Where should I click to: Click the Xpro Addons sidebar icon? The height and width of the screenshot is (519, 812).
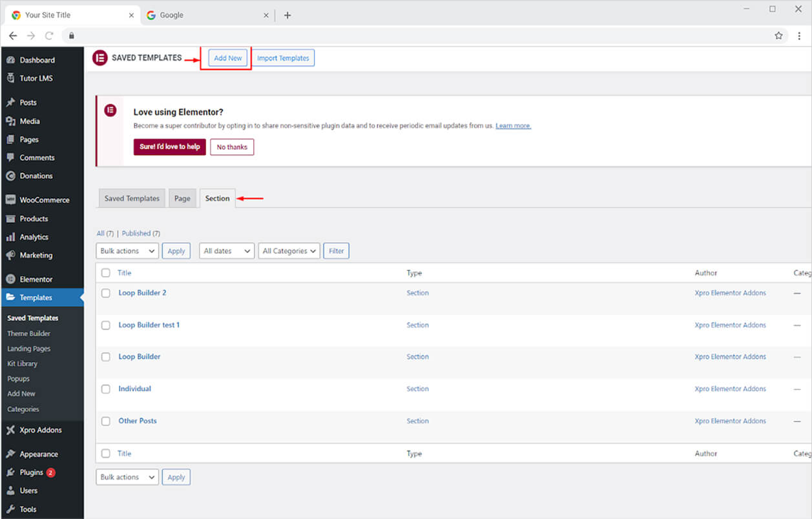pyautogui.click(x=10, y=430)
